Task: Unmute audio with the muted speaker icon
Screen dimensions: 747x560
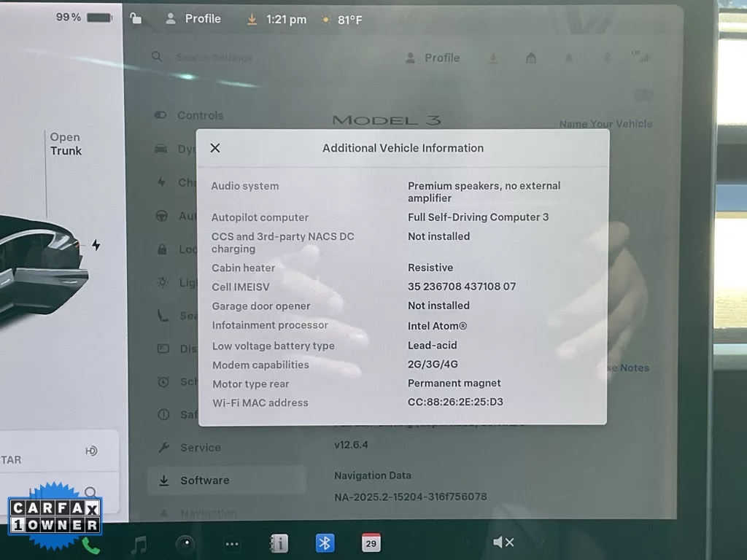Action: click(503, 542)
